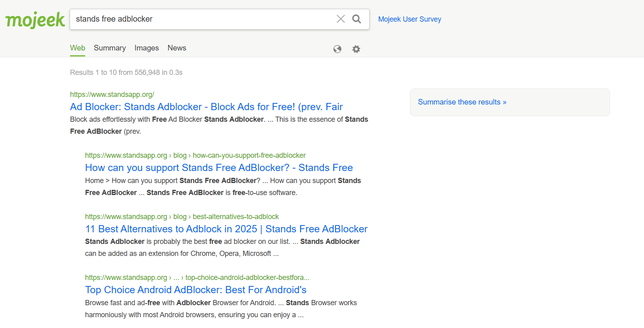The height and width of the screenshot is (328, 644).
Task: Open the gear settings icon
Action: [x=356, y=49]
